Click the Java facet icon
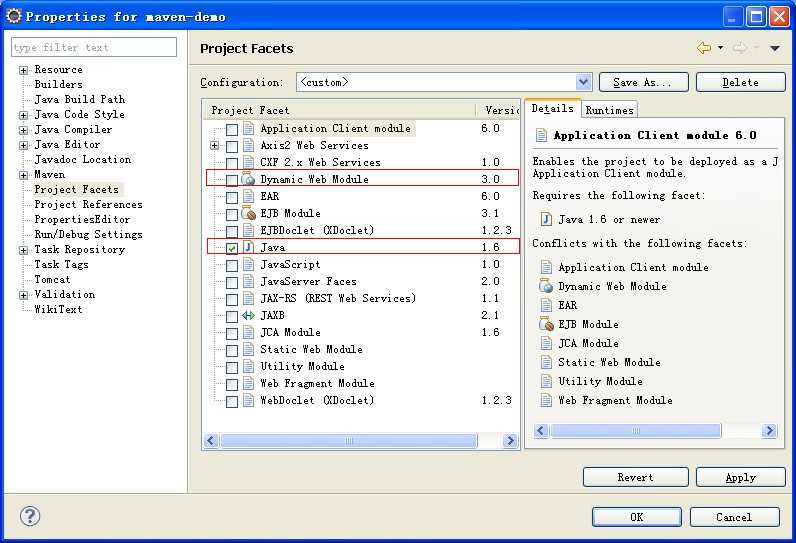 point(248,247)
